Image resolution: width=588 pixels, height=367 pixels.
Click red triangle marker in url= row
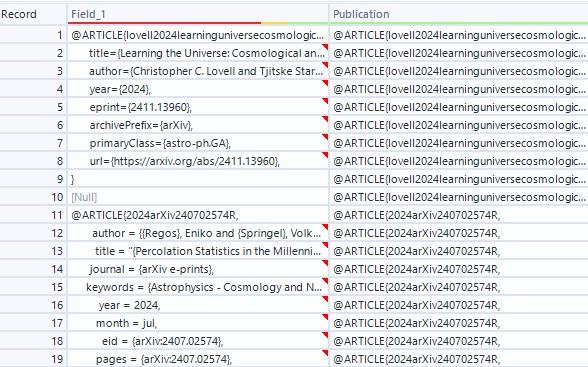[x=325, y=155]
